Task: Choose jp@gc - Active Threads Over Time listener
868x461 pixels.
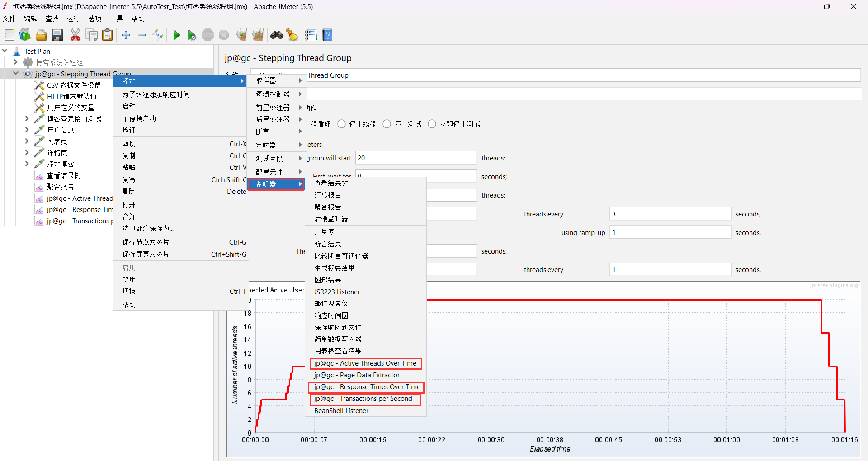Action: click(365, 363)
